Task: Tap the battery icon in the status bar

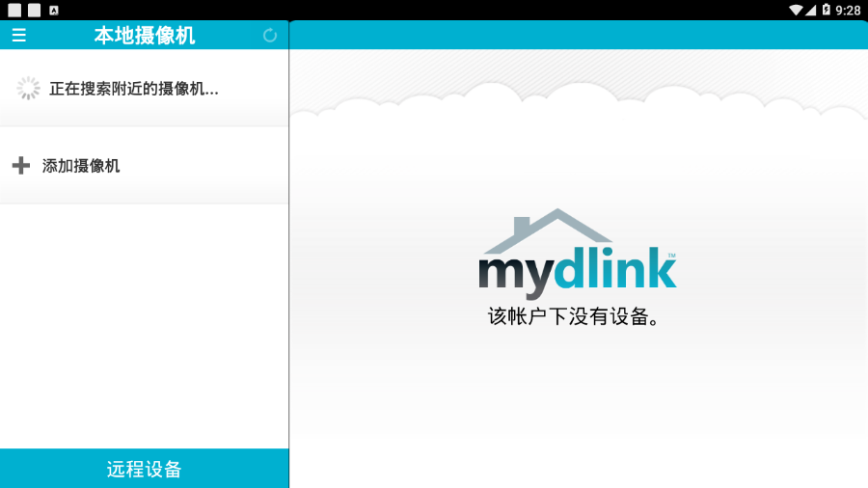Action: point(826,10)
